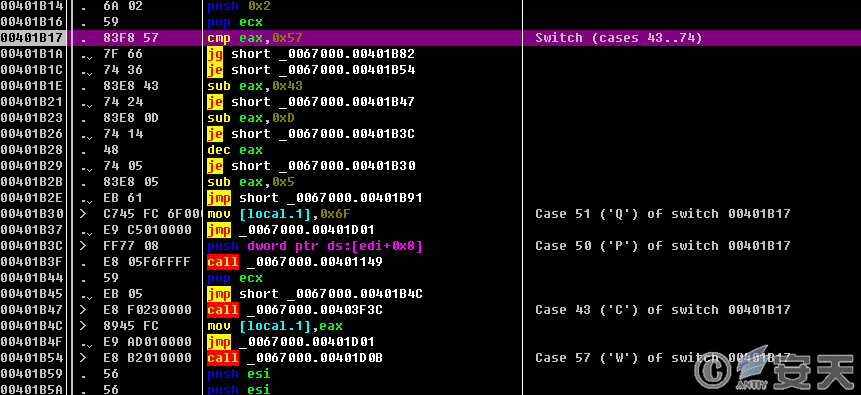The width and height of the screenshot is (861, 395).
Task: Select the 'jmp short _0067000.00401B4C' instruction
Action: click(315, 293)
